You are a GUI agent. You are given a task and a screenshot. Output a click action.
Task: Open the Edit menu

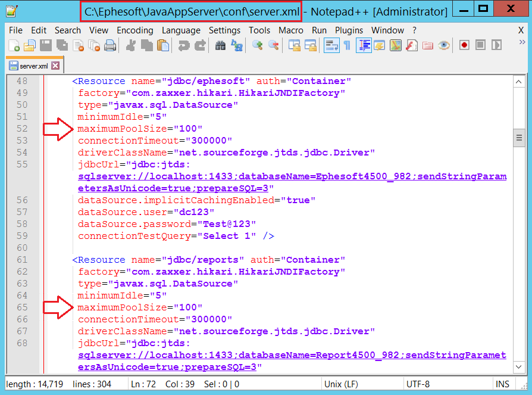pos(39,30)
